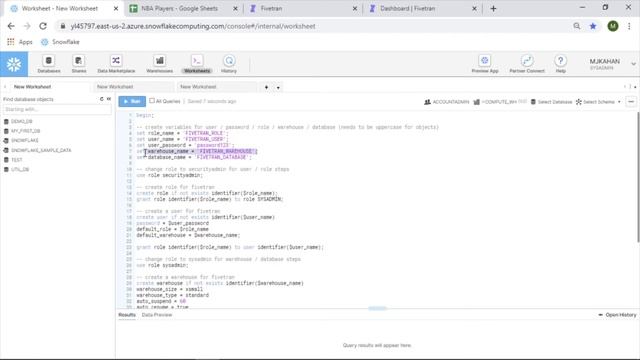Open the query History panel link
Screen dimensions: 640x360
618,315
